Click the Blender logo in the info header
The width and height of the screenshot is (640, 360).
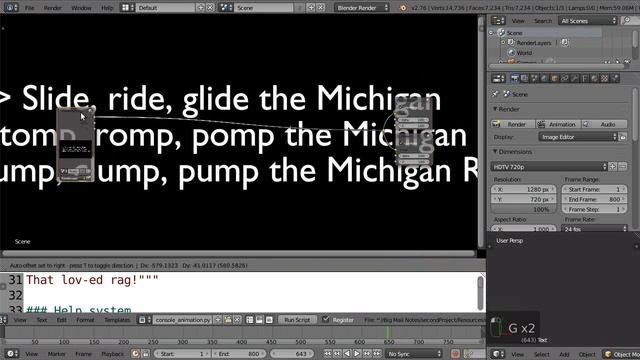pyautogui.click(x=403, y=8)
